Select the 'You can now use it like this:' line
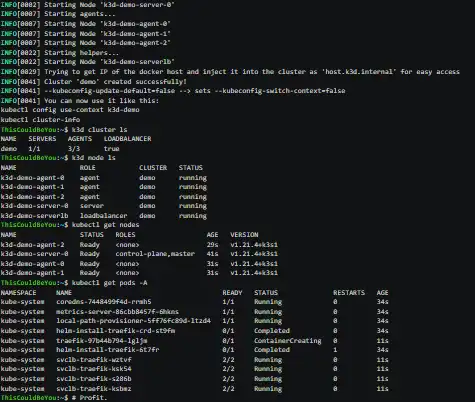 click(80, 101)
